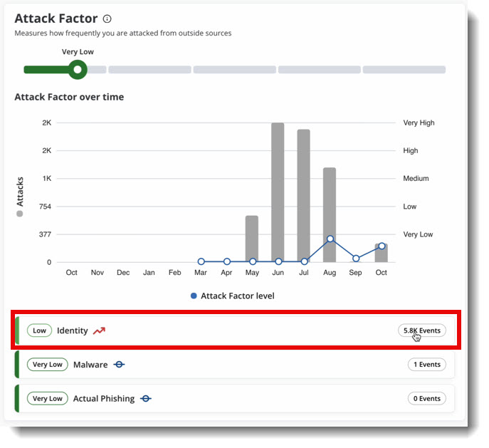Click the gray Attacks axis legend dot
489x448 pixels.
(20, 213)
